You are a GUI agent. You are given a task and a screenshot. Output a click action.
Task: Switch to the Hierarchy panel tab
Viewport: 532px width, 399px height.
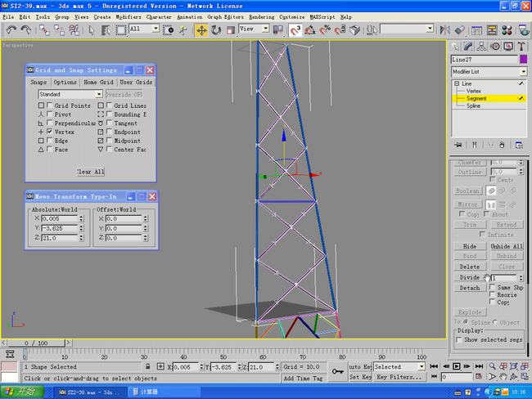(x=481, y=47)
